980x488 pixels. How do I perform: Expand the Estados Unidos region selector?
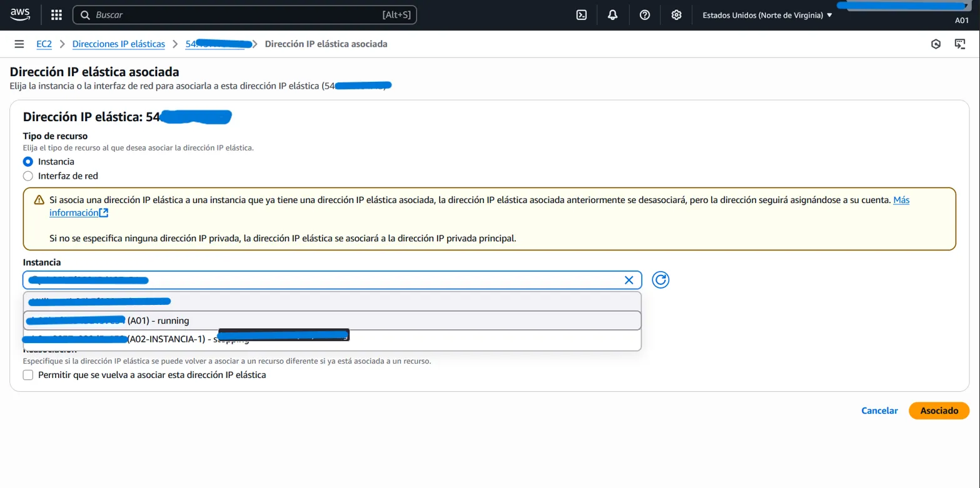767,15
